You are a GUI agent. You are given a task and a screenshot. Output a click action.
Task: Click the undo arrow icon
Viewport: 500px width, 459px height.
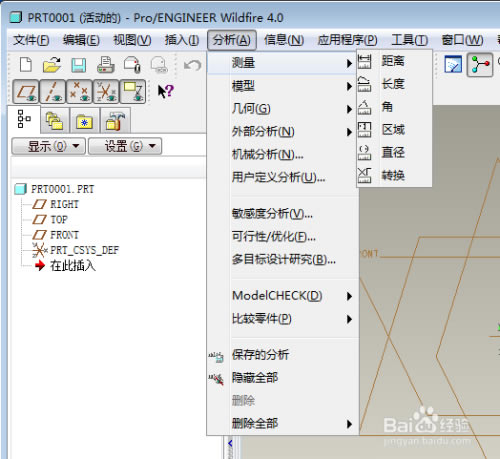tap(193, 65)
